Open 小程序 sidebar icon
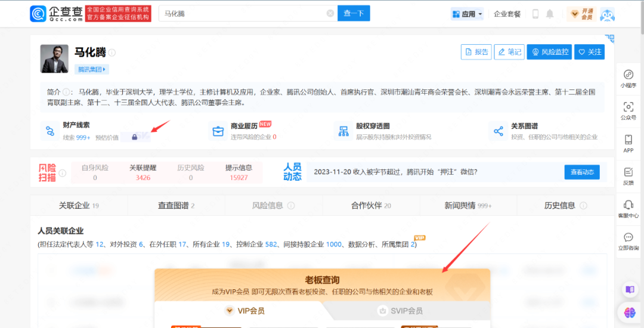 point(628,78)
